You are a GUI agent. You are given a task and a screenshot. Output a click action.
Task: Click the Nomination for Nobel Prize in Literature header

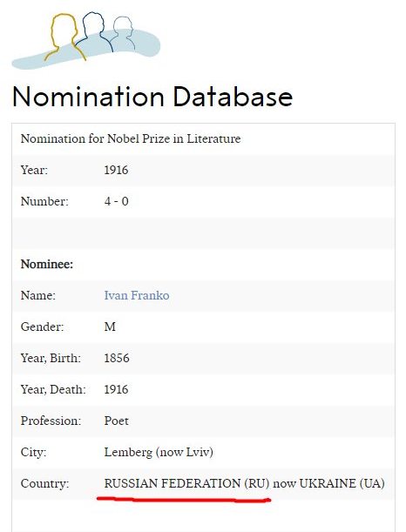tap(131, 138)
